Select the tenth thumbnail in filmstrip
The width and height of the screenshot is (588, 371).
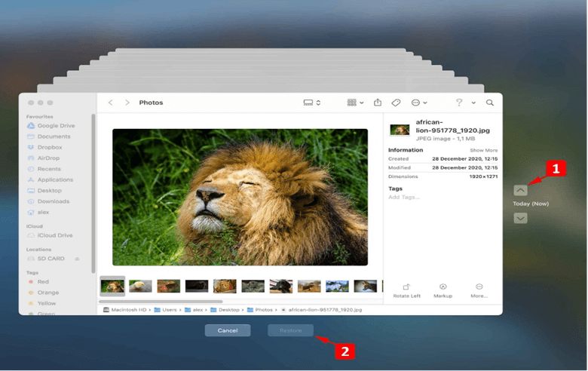pos(366,287)
